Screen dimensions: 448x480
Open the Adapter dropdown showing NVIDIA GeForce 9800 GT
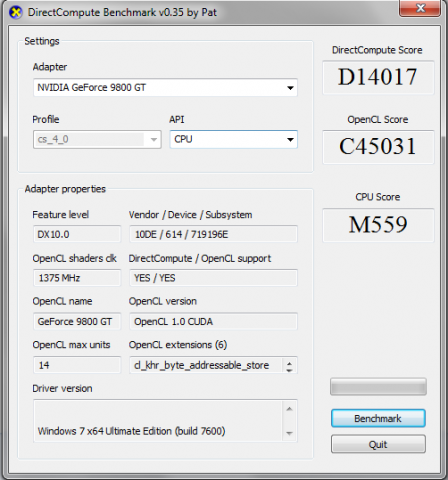tap(165, 88)
